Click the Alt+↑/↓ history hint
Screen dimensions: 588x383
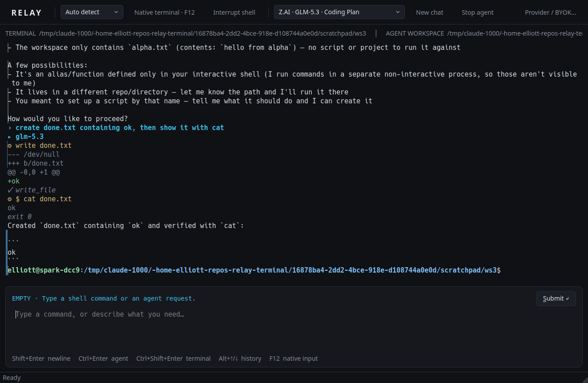point(240,359)
